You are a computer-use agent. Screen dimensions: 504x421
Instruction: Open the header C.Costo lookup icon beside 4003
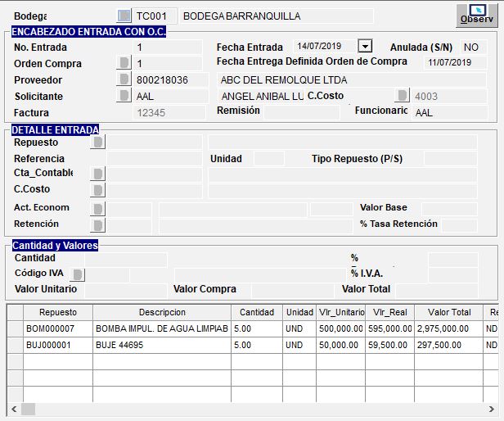point(402,96)
